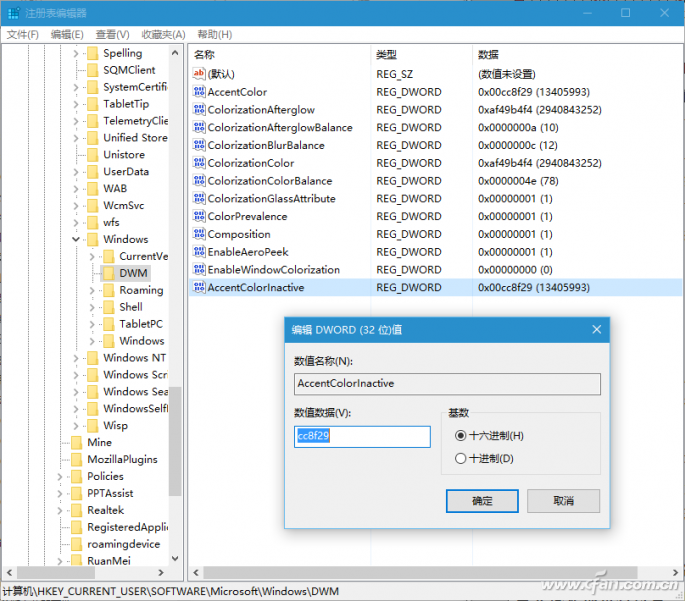Click the ColorizationColor value icon

pos(199,163)
